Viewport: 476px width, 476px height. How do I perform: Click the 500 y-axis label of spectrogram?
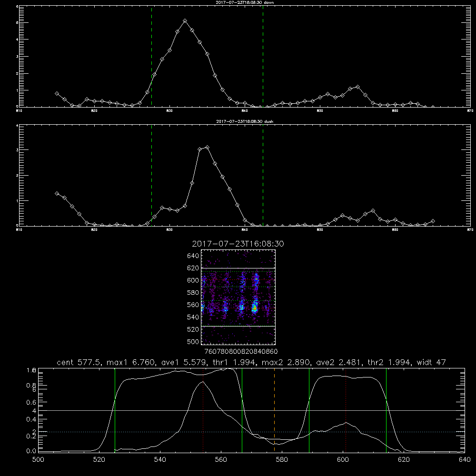pos(193,342)
